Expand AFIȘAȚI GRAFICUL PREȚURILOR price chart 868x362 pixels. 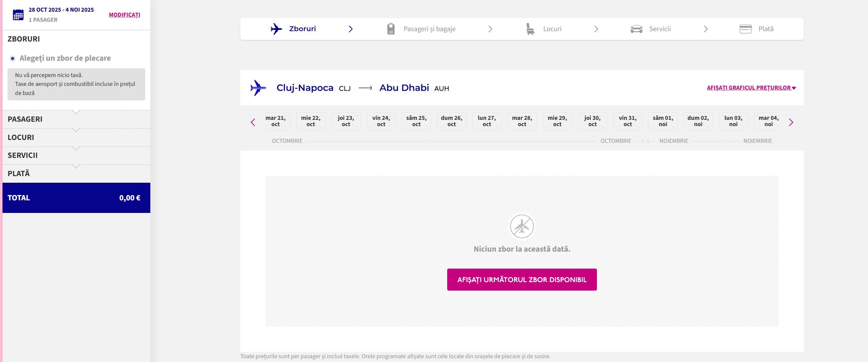click(x=751, y=88)
